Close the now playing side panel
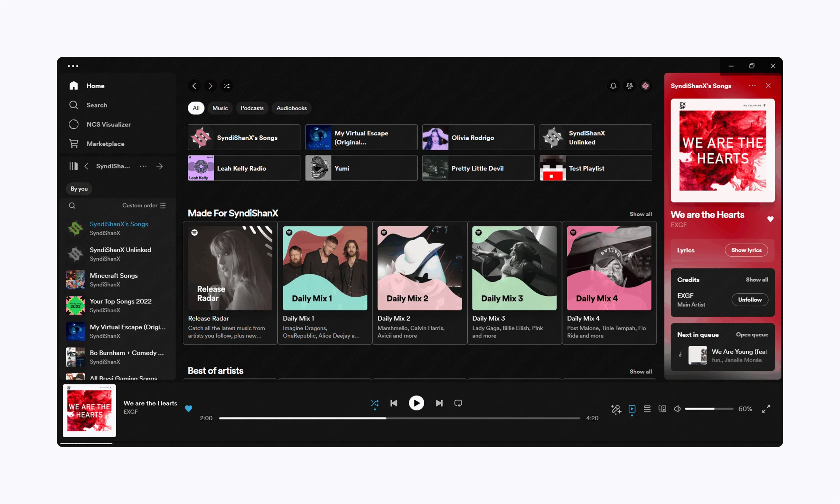The image size is (840, 504). [768, 86]
